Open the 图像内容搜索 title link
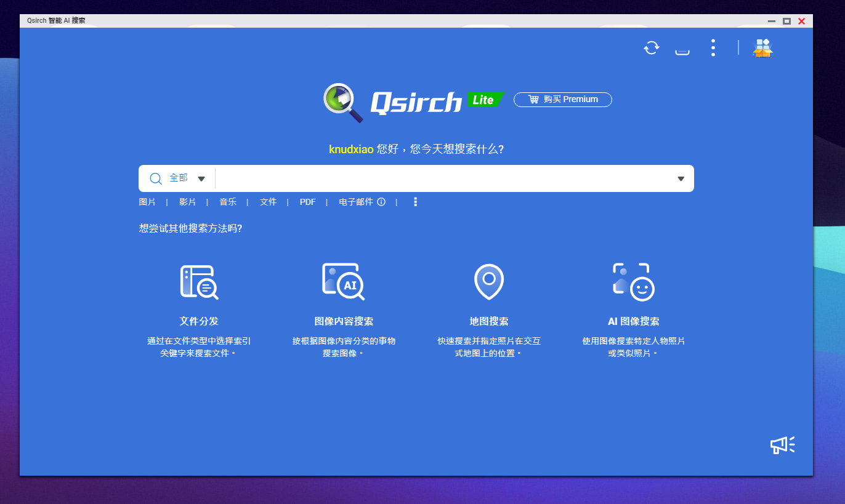The width and height of the screenshot is (845, 504). (344, 321)
